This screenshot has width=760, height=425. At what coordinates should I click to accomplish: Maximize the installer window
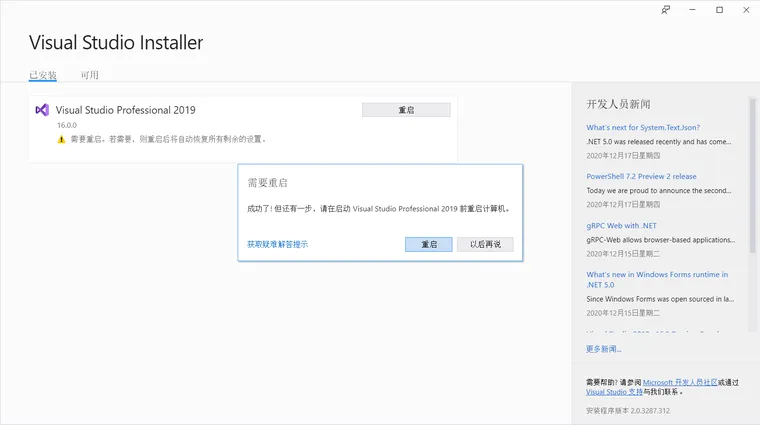719,10
